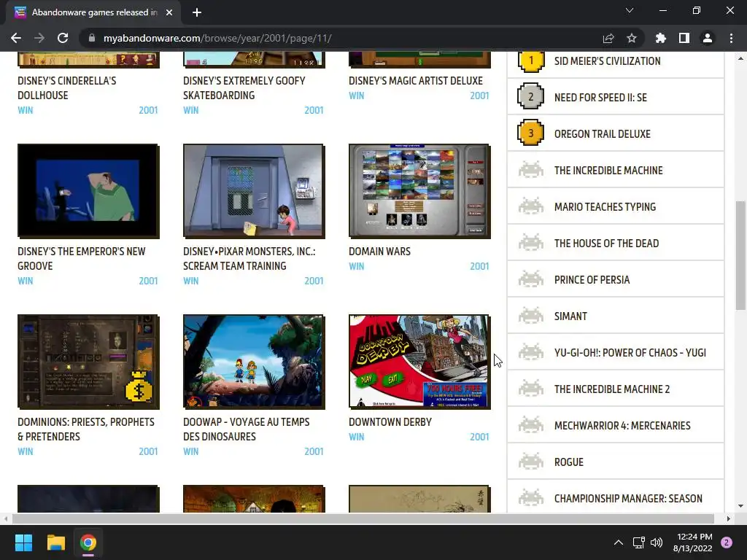Screen dimensions: 747x560
Task: Open The House of the Dead link
Action: coord(606,244)
